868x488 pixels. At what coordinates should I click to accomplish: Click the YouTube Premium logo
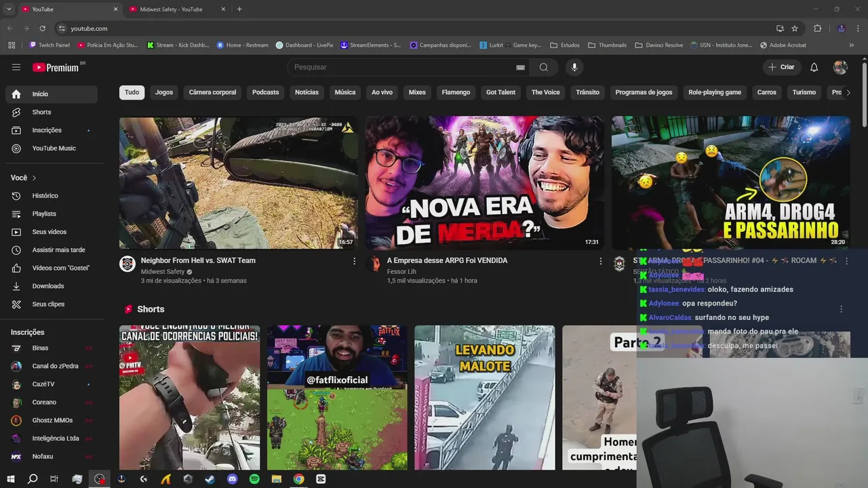56,67
